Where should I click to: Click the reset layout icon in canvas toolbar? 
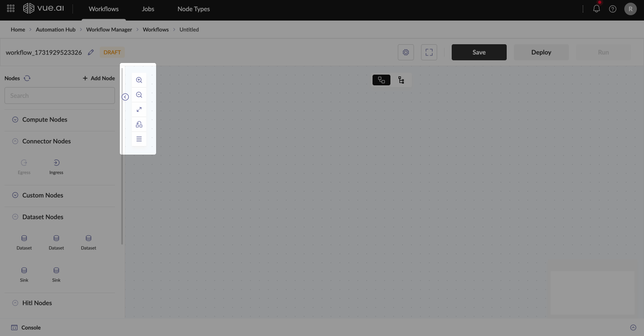(x=139, y=124)
